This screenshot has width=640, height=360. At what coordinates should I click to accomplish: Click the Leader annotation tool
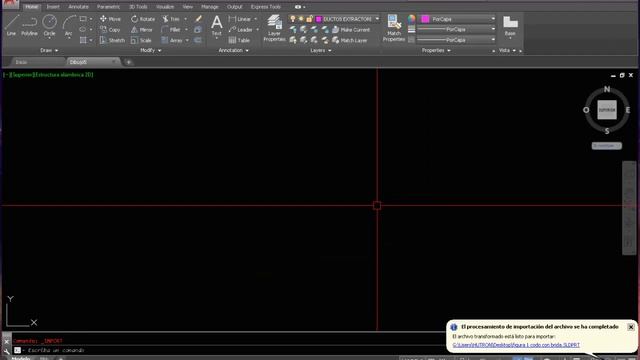click(x=240, y=29)
